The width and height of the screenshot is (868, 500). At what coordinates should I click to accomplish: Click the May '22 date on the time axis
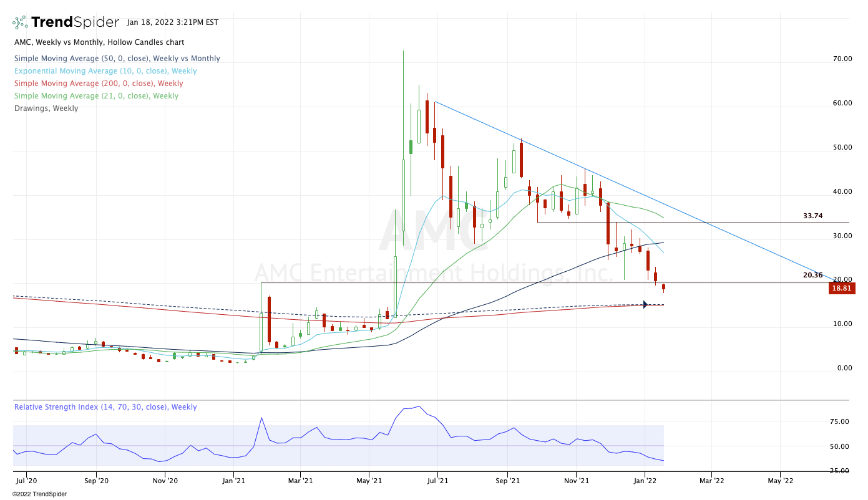780,481
